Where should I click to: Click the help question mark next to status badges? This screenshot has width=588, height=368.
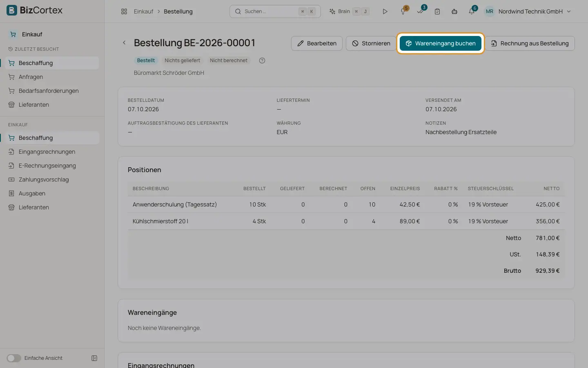pyautogui.click(x=262, y=61)
